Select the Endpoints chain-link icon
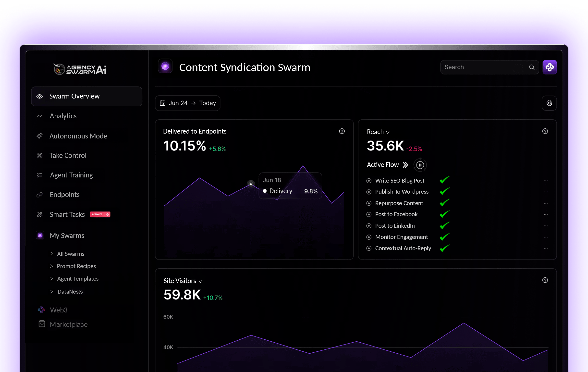588x372 pixels. pyautogui.click(x=40, y=195)
